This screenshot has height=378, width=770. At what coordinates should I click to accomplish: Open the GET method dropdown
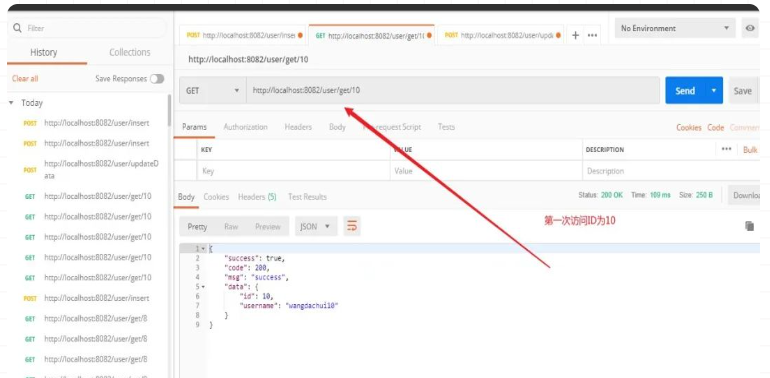tap(212, 90)
